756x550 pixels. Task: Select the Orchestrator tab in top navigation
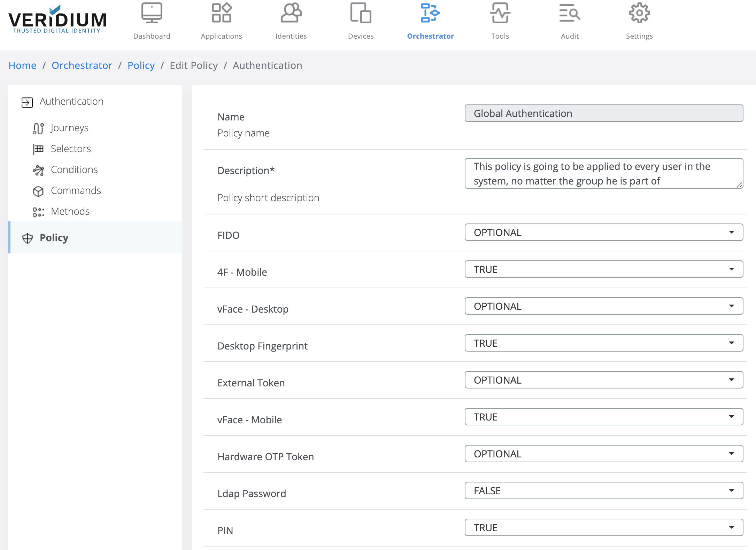pyautogui.click(x=430, y=21)
